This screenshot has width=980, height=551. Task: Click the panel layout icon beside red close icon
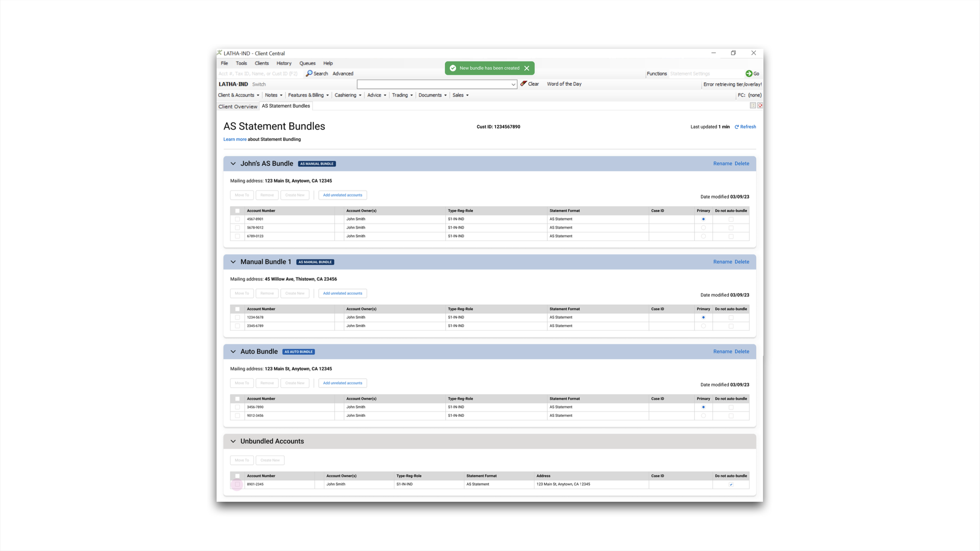click(753, 105)
